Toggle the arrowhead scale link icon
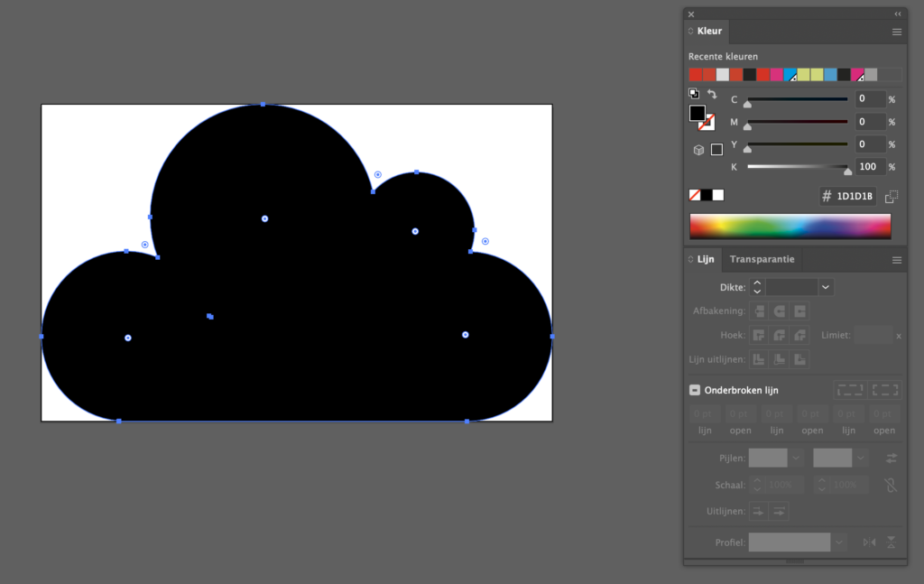The height and width of the screenshot is (584, 924). [x=891, y=485]
